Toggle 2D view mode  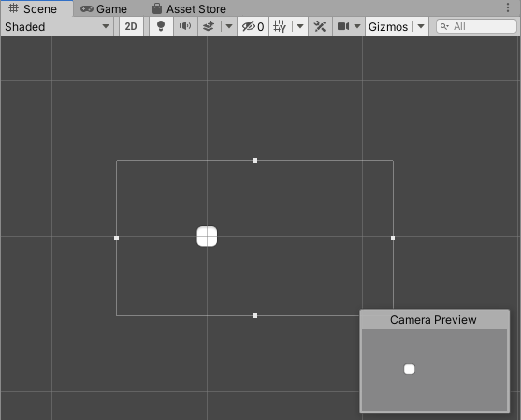tap(131, 26)
